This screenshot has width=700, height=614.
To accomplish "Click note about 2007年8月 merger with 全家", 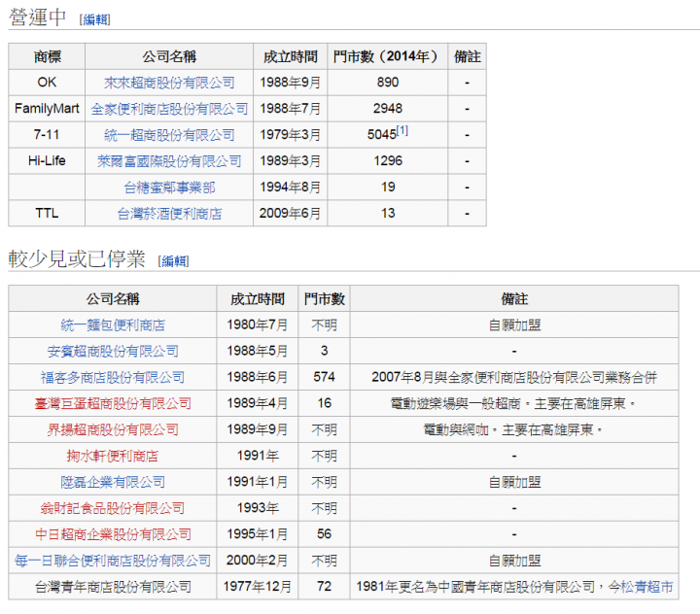I will 514,378.
